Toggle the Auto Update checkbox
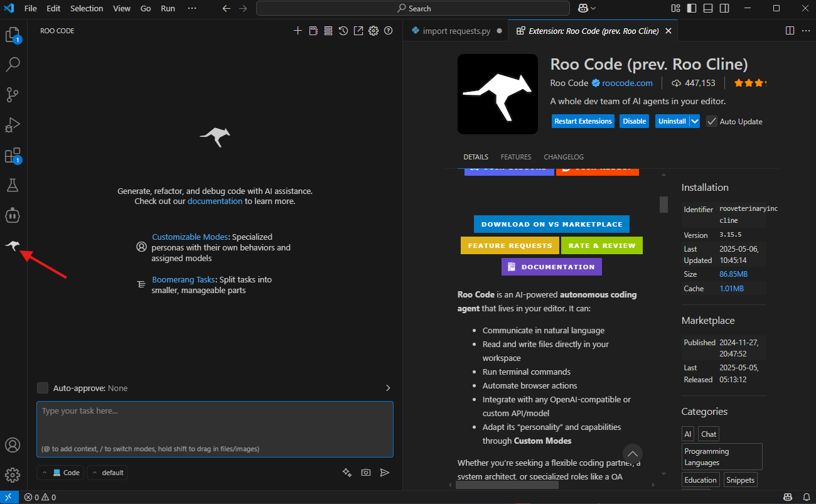This screenshot has height=504, width=816. (712, 121)
